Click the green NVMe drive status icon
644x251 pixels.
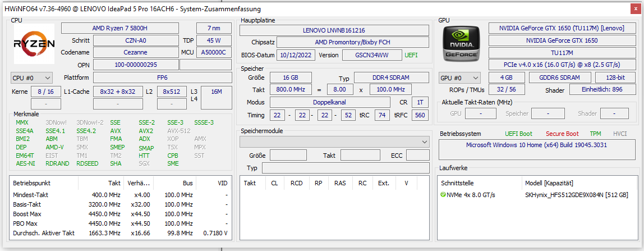tap(443, 195)
